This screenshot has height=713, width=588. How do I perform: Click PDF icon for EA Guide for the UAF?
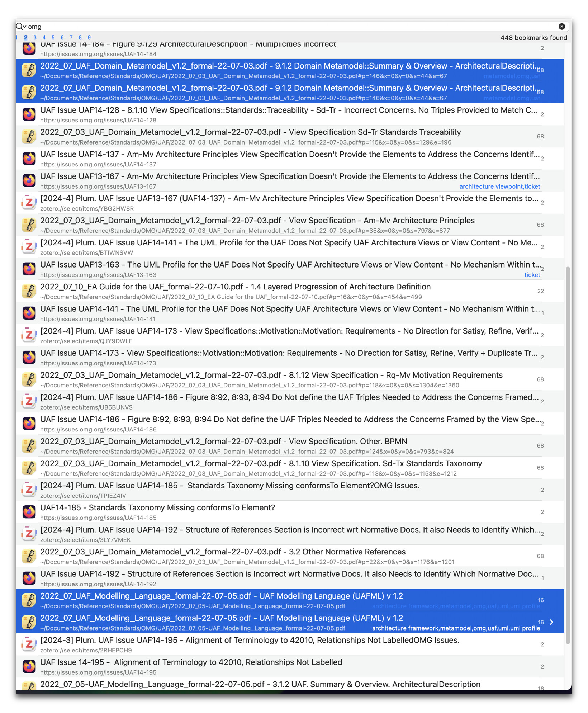click(29, 291)
